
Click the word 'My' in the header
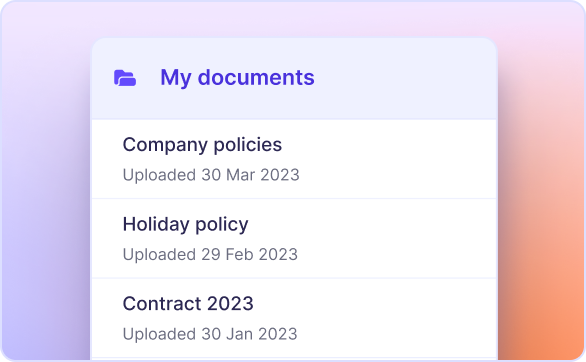pyautogui.click(x=176, y=78)
